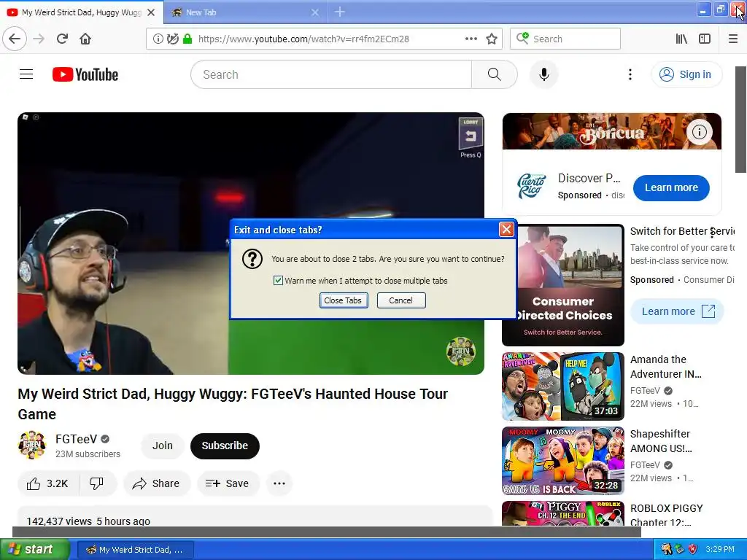Click the green secure connection padlock
Screen dimensions: 747x560
tap(187, 39)
